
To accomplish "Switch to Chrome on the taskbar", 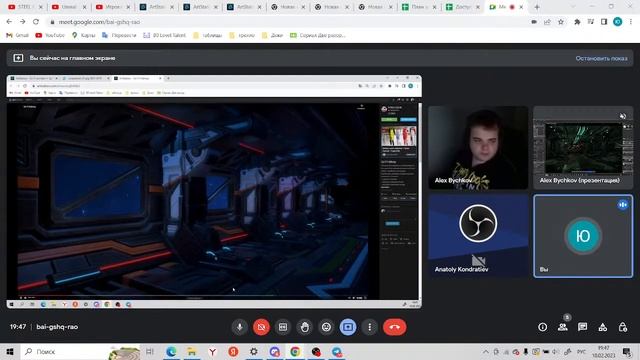I will [x=295, y=351].
